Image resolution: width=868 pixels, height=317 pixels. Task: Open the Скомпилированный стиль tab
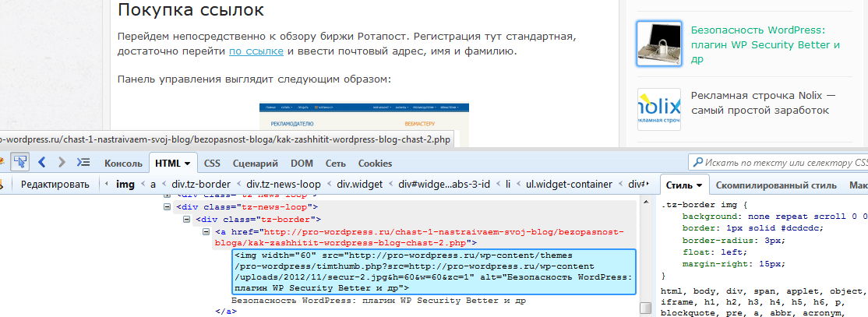tap(775, 185)
